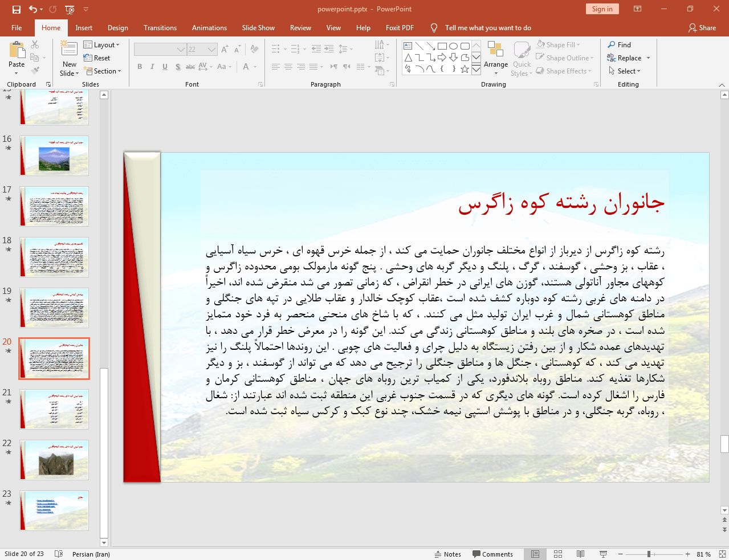Open the Select dropdown in Editing
This screenshot has height=560, width=729.
pos(624,71)
